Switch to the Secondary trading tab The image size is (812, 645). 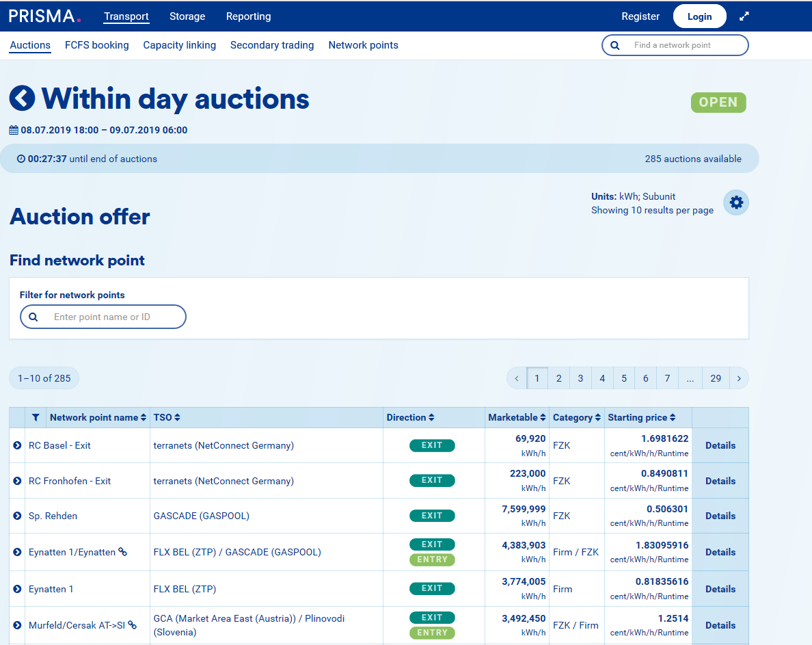(x=272, y=45)
